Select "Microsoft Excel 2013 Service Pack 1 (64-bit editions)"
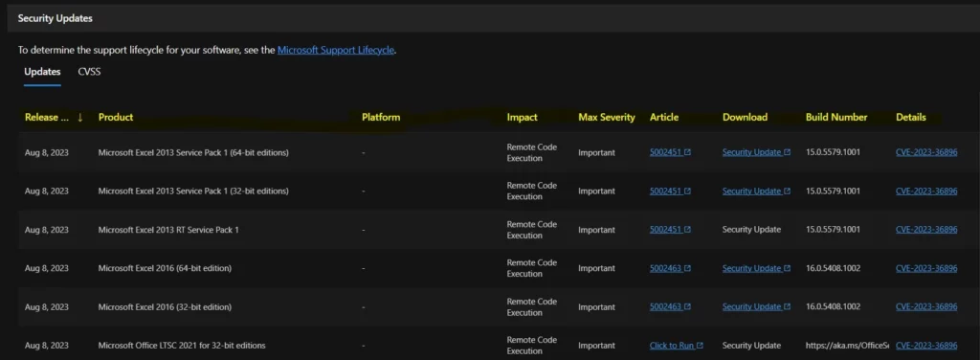 (x=193, y=152)
